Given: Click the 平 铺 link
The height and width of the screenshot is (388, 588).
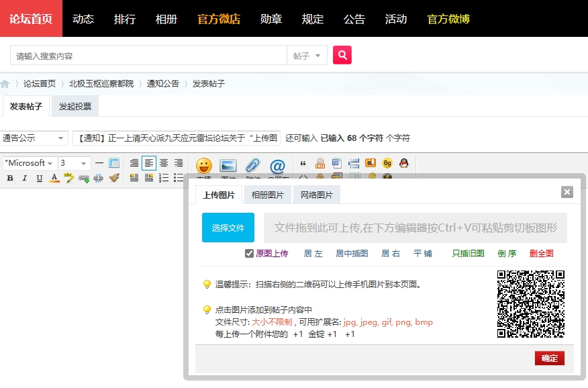Looking at the screenshot, I should [423, 254].
